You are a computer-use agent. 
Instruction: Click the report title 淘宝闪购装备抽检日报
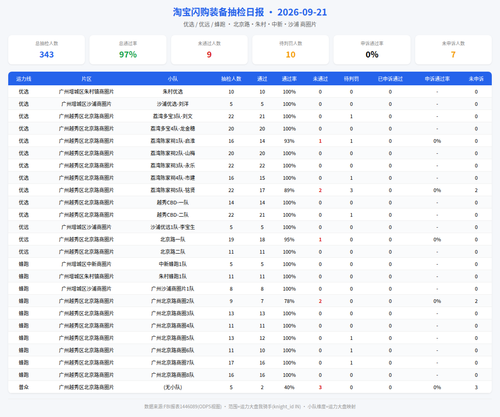click(x=218, y=12)
